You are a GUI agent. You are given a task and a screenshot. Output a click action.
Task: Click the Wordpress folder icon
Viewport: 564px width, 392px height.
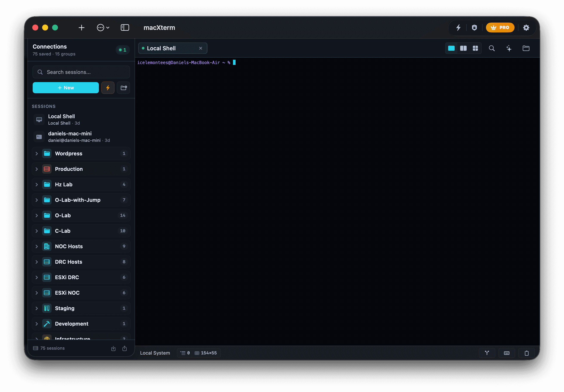pyautogui.click(x=47, y=153)
